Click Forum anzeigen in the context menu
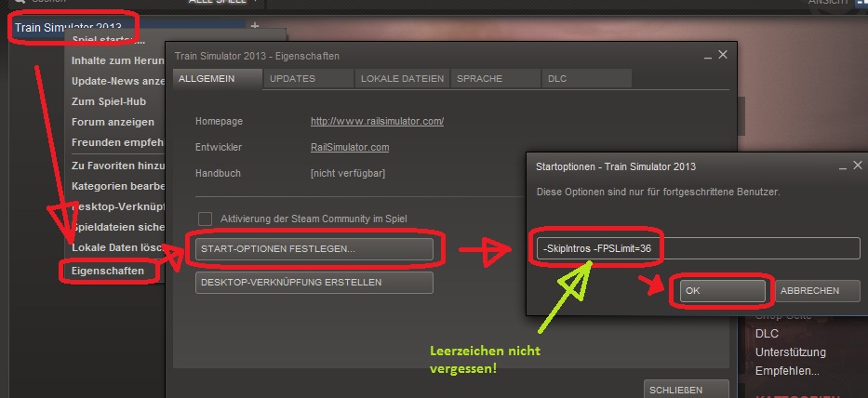Viewport: 868px width, 398px height. tap(113, 122)
